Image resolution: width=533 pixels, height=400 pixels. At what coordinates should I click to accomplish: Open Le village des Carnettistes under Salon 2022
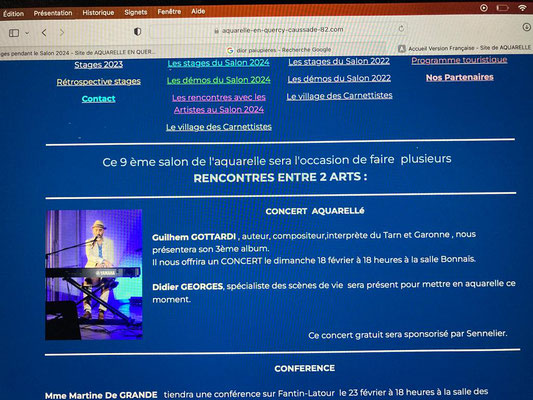339,96
